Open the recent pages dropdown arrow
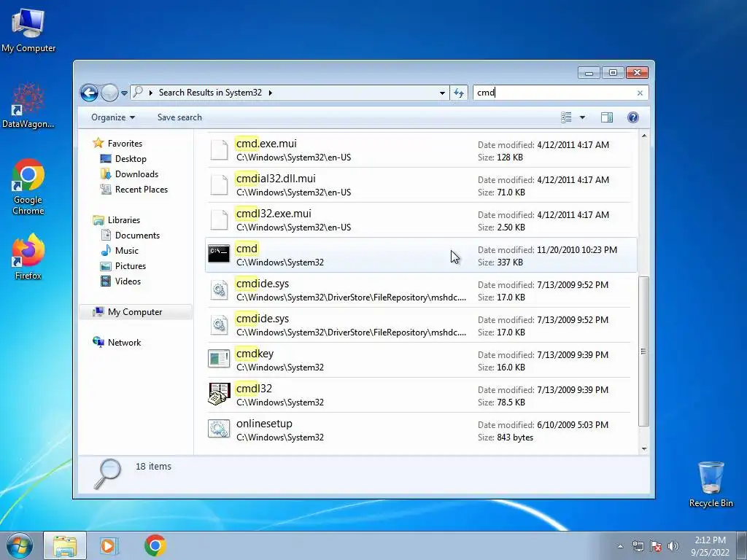Viewport: 747px width, 560px height. [124, 93]
